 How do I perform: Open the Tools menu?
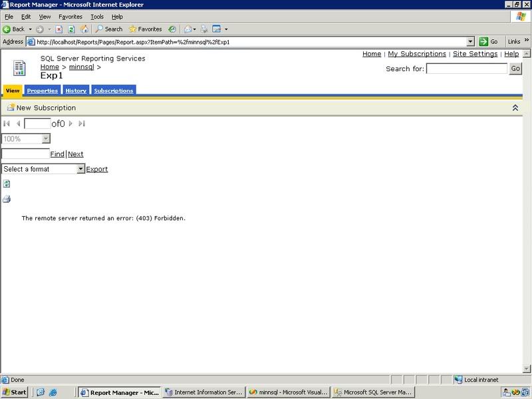coord(97,17)
